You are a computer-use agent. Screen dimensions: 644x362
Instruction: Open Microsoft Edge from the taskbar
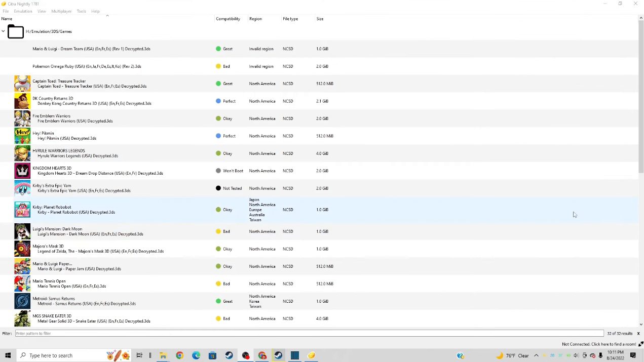(x=196, y=355)
